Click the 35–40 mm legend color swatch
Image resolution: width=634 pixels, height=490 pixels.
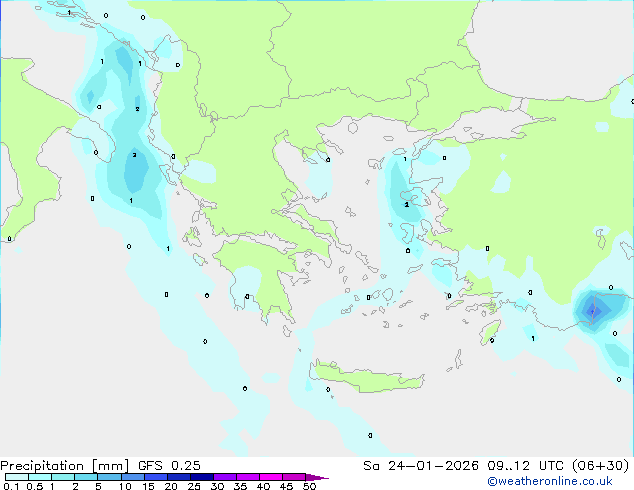point(248,477)
